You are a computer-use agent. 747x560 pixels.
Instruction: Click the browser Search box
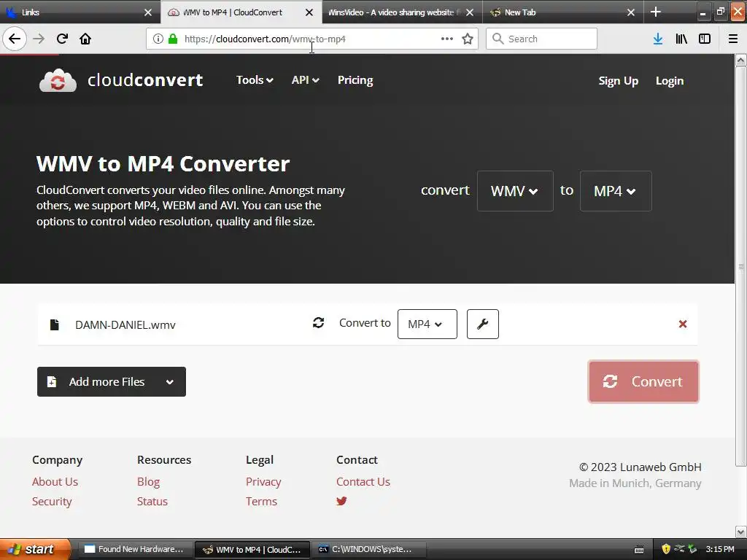pos(542,39)
